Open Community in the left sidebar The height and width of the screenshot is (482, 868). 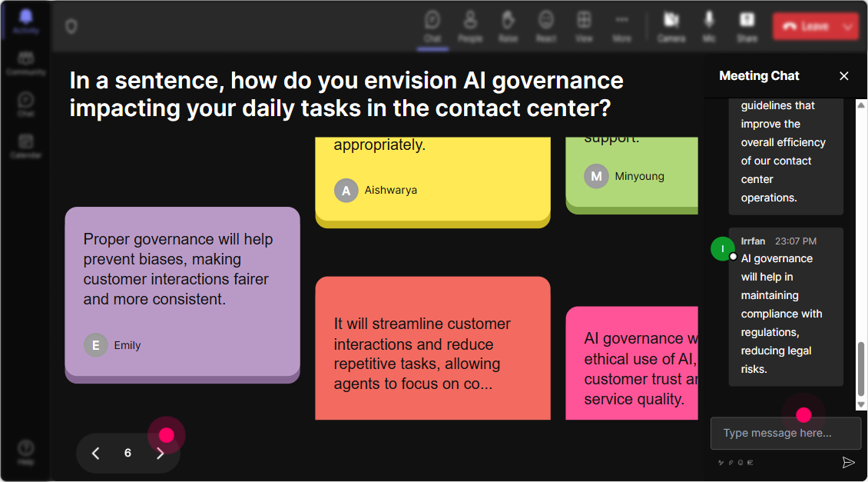point(25,63)
